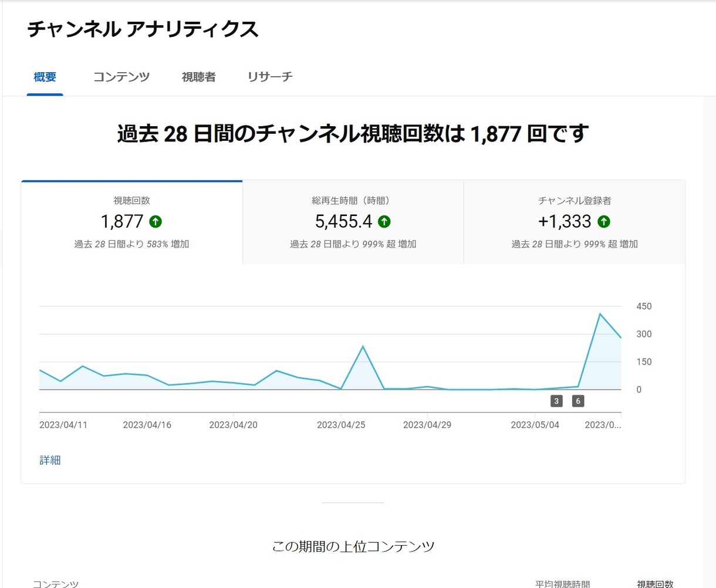Viewport: 716px width, 588px height.
Task: Click the text 過去 28 日間より 583% 増加
Action: click(x=131, y=244)
